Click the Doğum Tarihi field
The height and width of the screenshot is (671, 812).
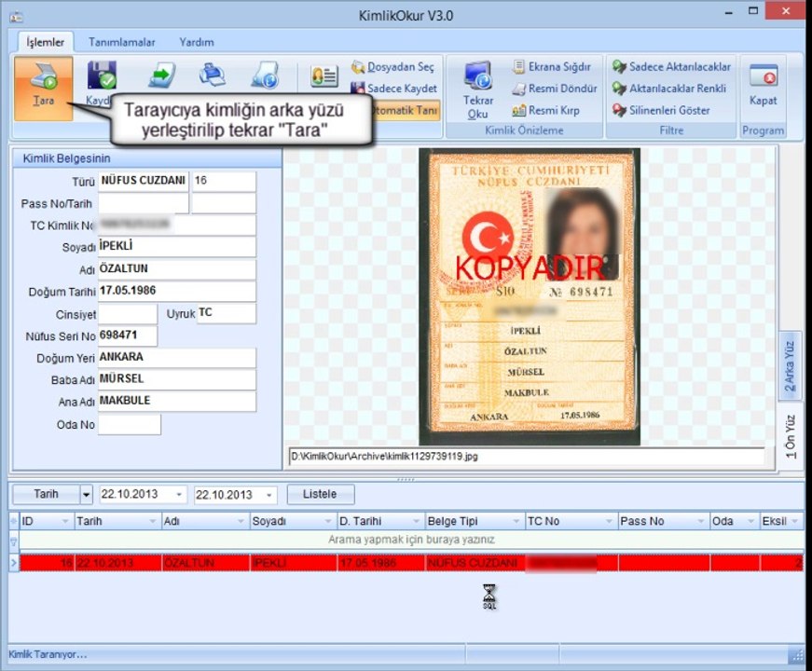[176, 291]
